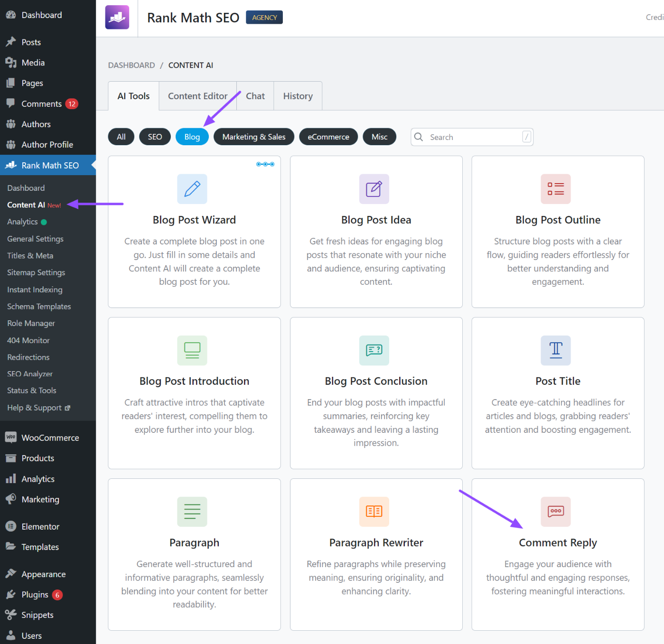Screen dimensions: 664x644
Task: Filter tools by SEO category
Action: 155,137
